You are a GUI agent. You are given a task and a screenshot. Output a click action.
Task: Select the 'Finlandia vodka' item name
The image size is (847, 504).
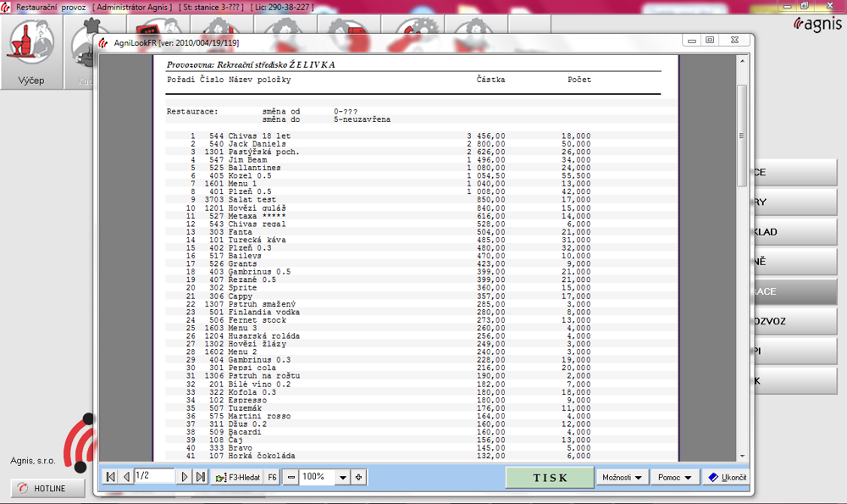(x=263, y=313)
